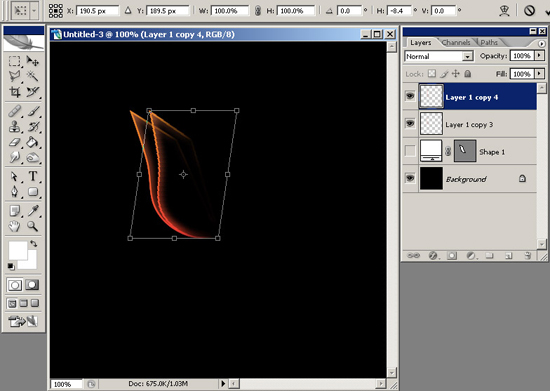Toggle lock position
The width and height of the screenshot is (550, 391).
[455, 74]
